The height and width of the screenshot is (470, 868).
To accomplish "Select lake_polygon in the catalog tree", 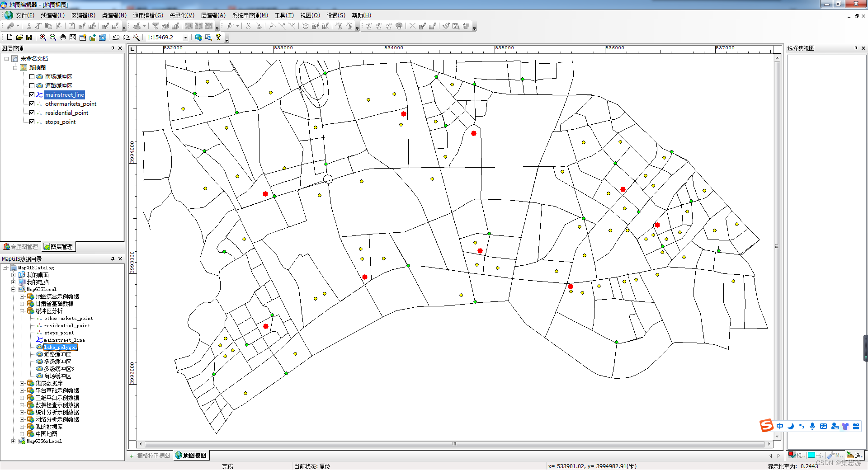I will [61, 347].
